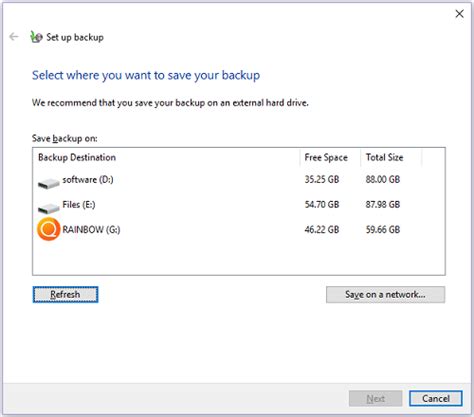Click 35.25 GB free space entry
Viewport: 474px width, 417px height.
[x=322, y=180]
